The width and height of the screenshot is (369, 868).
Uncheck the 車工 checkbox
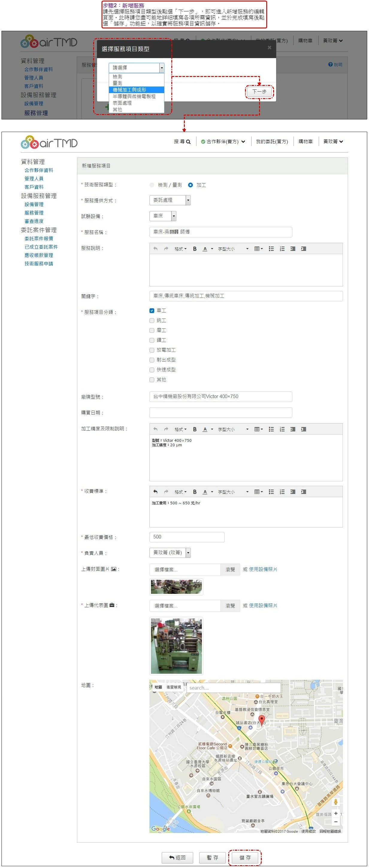coord(152,311)
